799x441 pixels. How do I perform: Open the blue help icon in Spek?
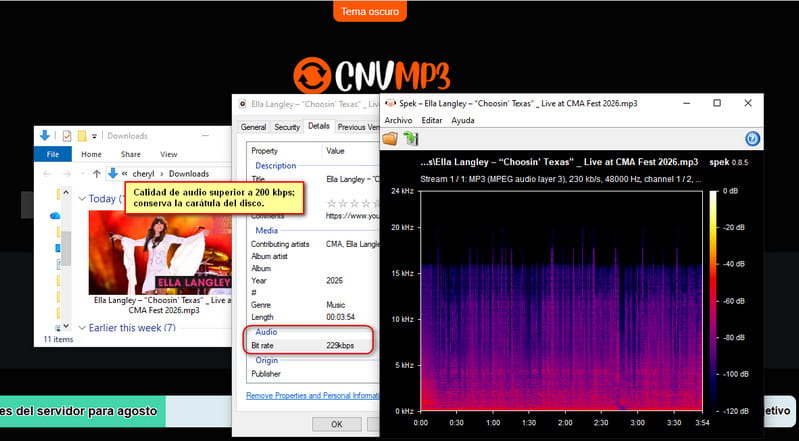click(x=752, y=139)
